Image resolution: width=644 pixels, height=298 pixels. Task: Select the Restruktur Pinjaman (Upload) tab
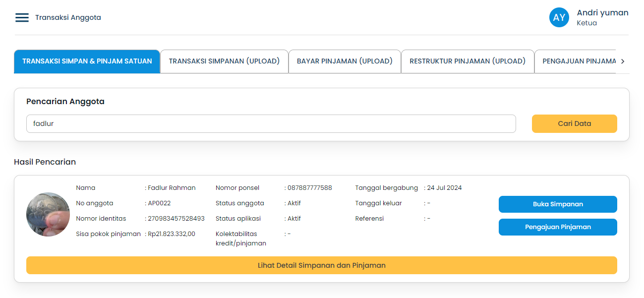pos(468,61)
